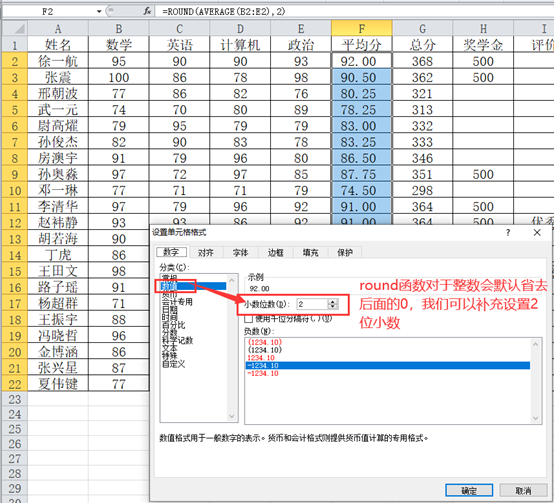Screen dimensions: 554x503
Task: Click average cell 87.75
Action: click(361, 174)
